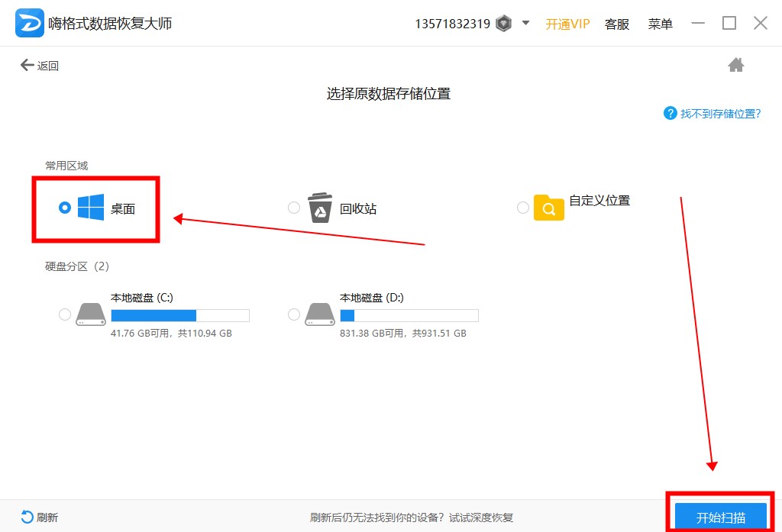Click the VIP shield badge icon
Screen dimensions: 782x532
click(x=504, y=24)
